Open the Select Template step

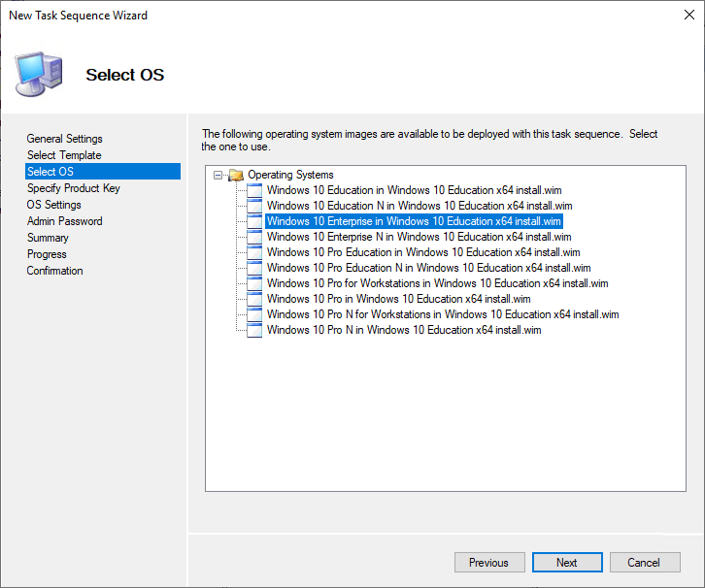(x=64, y=155)
